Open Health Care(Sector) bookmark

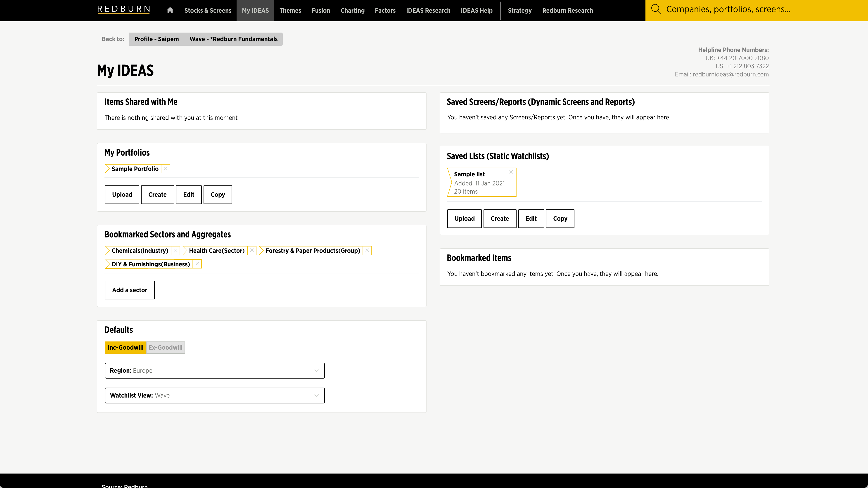[x=217, y=250]
